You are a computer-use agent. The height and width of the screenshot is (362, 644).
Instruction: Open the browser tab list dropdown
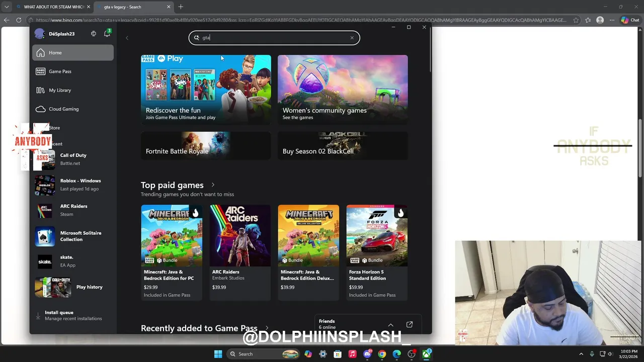click(6, 7)
